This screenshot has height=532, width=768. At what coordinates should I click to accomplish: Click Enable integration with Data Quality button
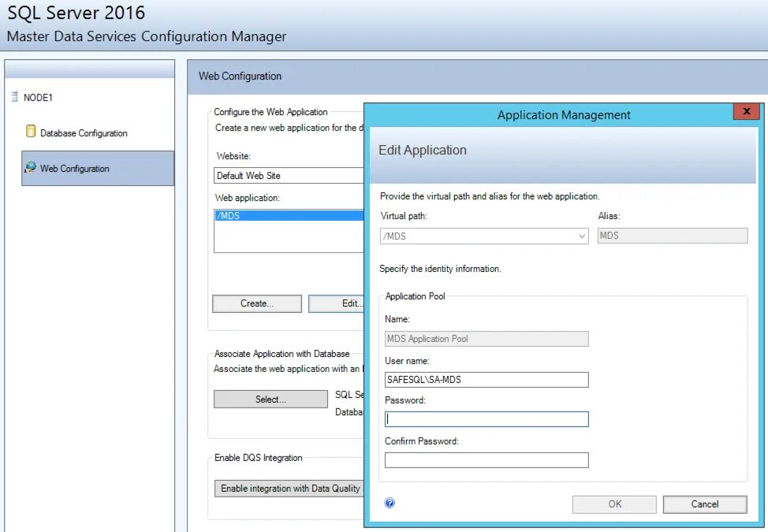(289, 489)
